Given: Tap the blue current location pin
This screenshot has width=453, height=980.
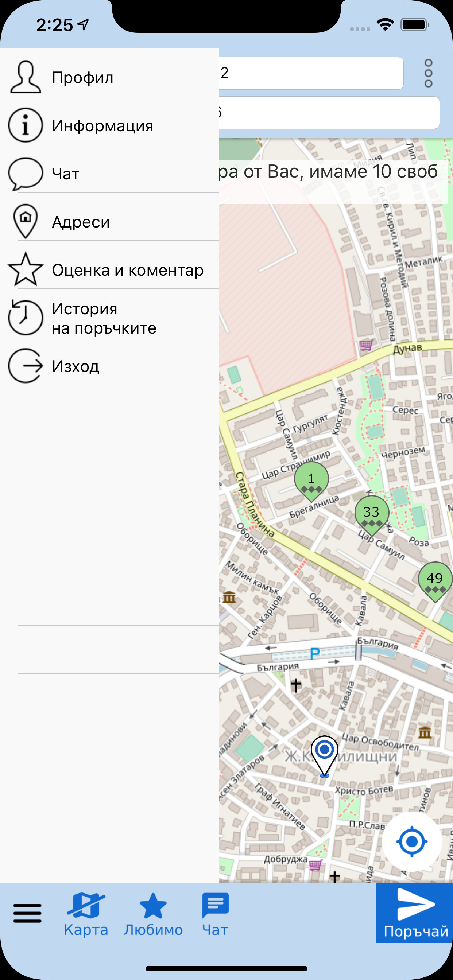Looking at the screenshot, I should (324, 756).
